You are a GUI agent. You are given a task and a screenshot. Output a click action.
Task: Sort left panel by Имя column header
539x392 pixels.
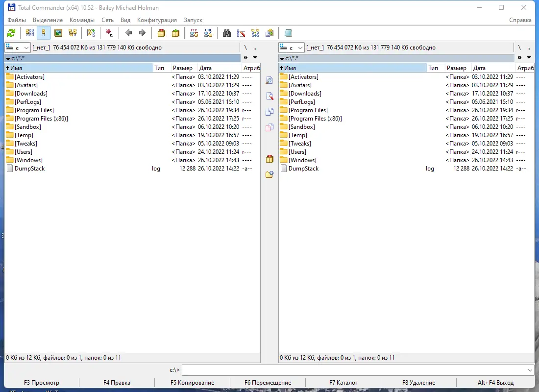click(x=78, y=68)
